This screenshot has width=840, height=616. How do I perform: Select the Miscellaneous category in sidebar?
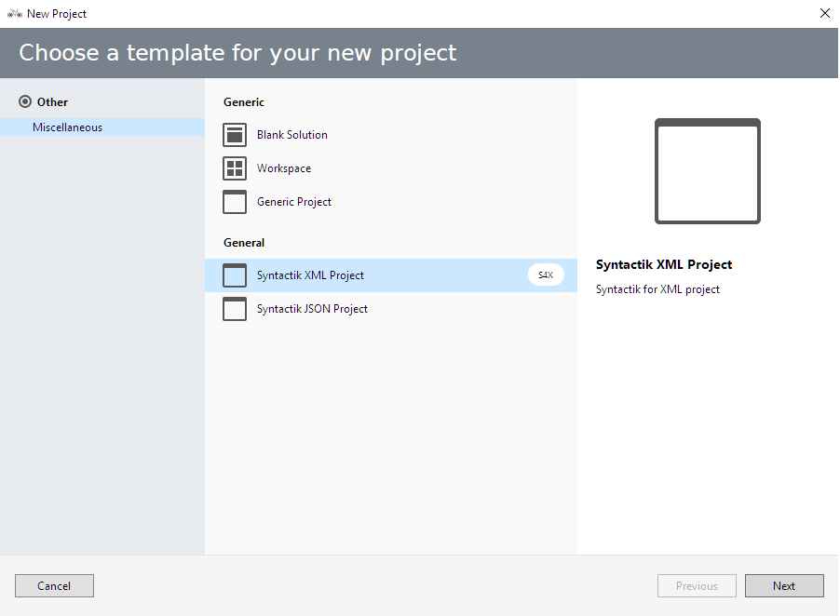(x=68, y=127)
